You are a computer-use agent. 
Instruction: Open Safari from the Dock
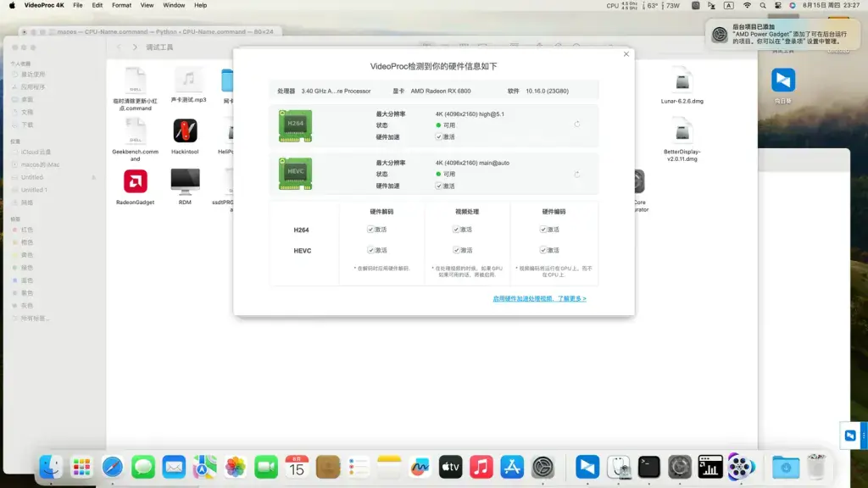(113, 467)
